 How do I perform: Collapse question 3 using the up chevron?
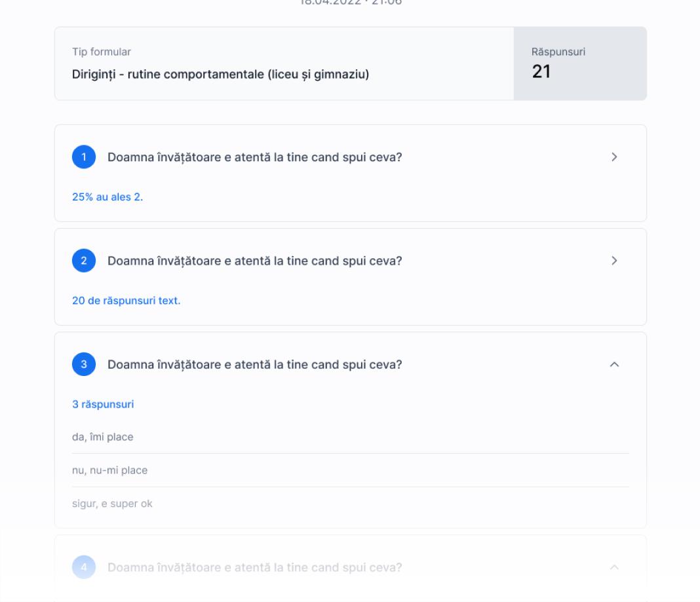(x=614, y=365)
